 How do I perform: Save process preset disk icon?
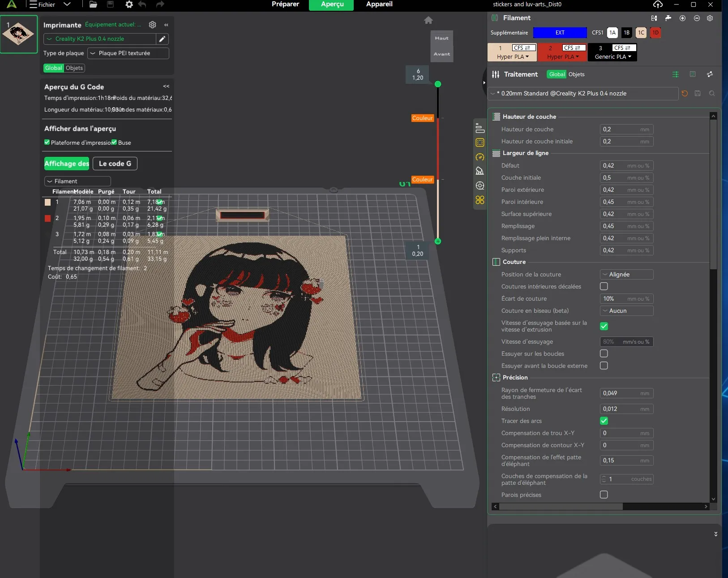click(698, 94)
